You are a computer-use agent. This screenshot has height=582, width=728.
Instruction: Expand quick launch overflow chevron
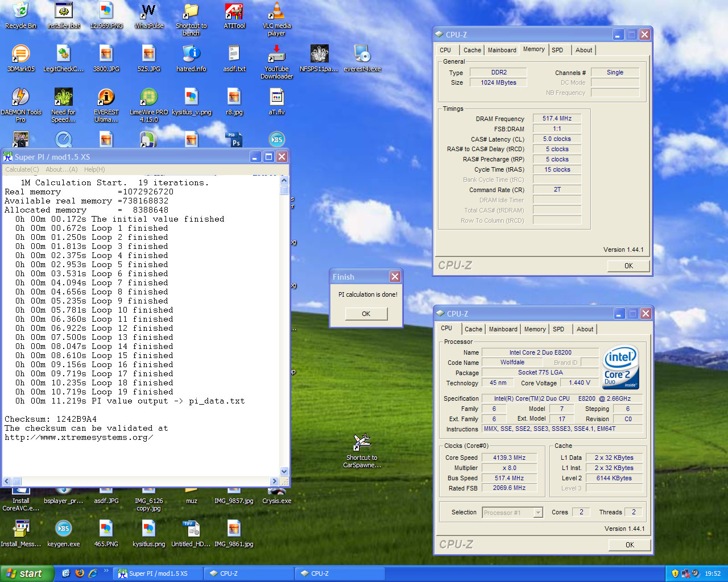pos(106,571)
